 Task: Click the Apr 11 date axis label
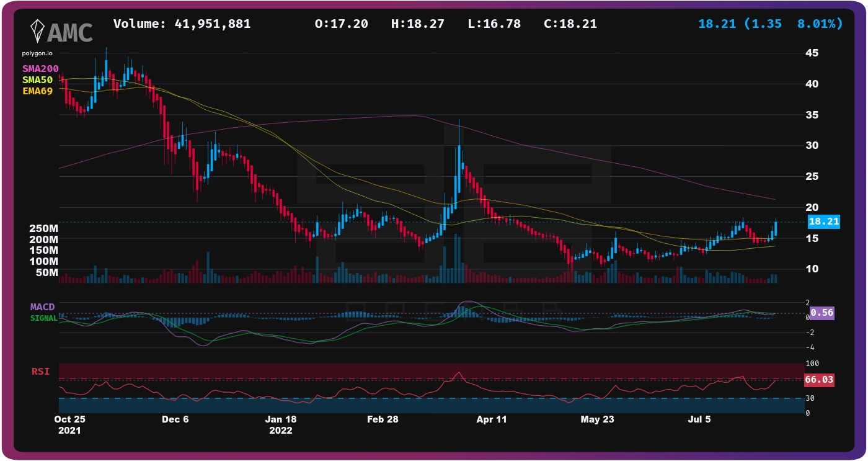[492, 419]
